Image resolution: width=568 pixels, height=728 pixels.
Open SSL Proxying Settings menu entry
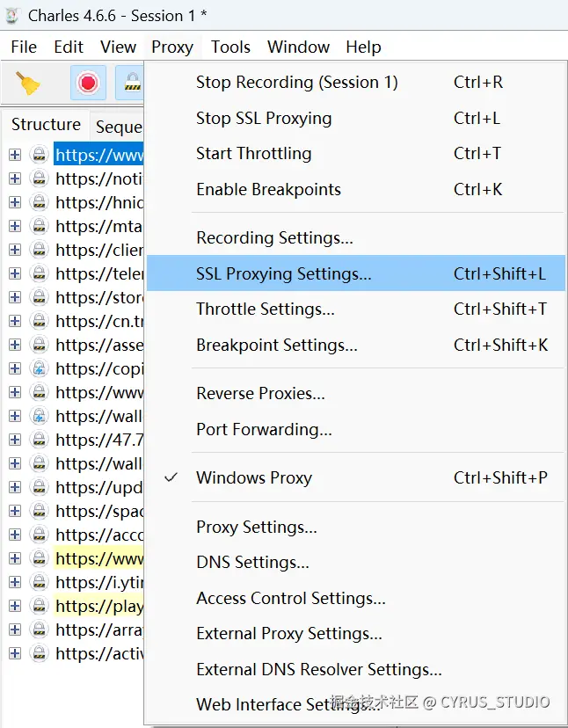[283, 273]
